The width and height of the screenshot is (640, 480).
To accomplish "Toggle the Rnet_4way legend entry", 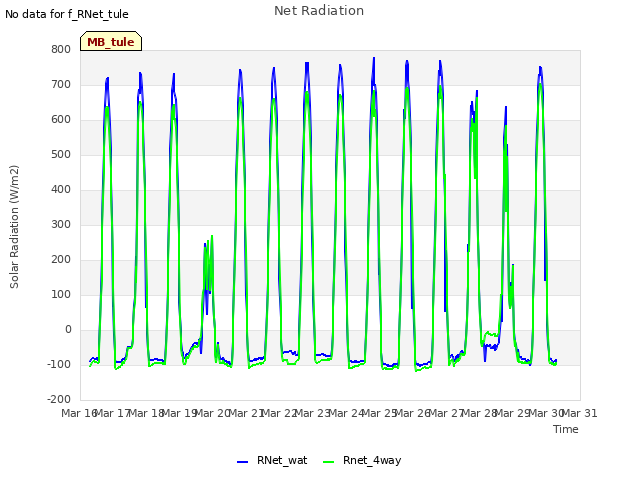I will [x=362, y=460].
